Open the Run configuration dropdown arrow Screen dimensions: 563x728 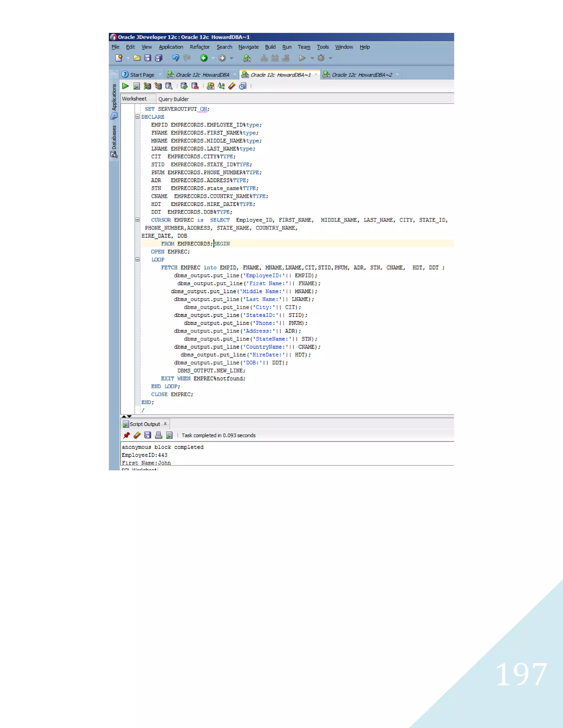click(312, 58)
